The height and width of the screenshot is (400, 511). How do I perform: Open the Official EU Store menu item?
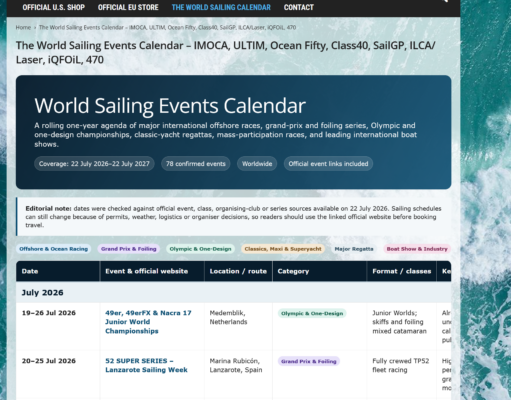click(128, 7)
